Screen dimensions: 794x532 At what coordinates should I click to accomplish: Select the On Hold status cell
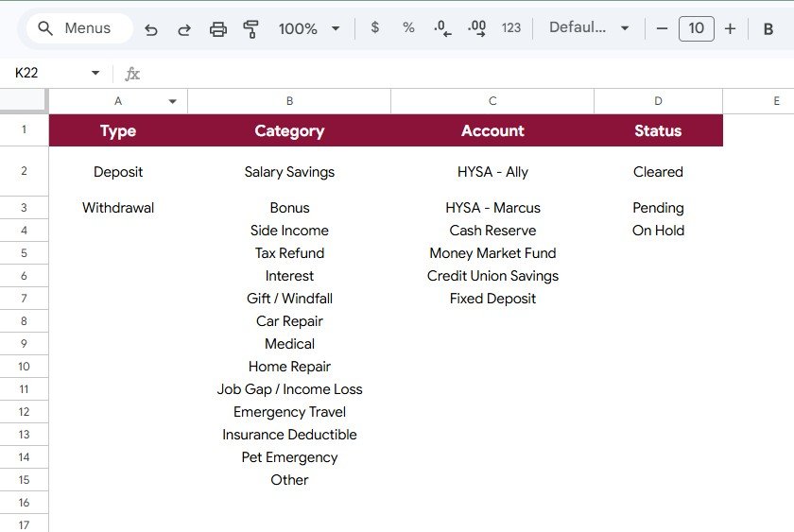pos(658,231)
